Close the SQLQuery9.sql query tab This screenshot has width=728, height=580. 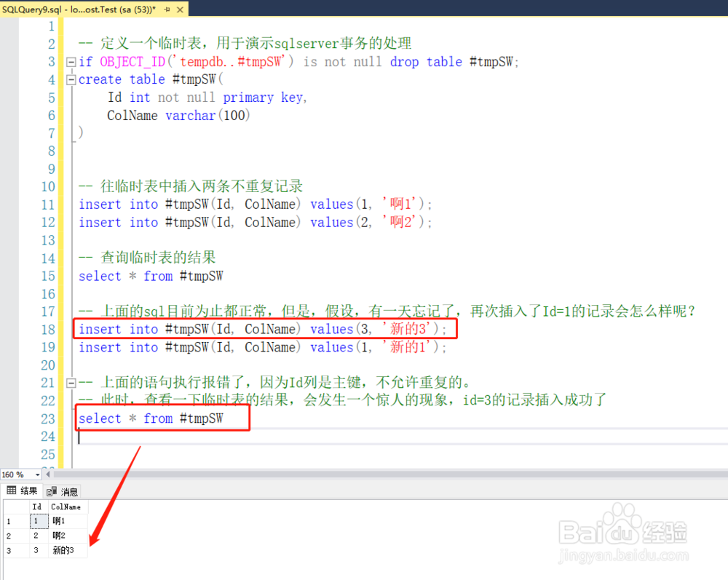tap(181, 10)
